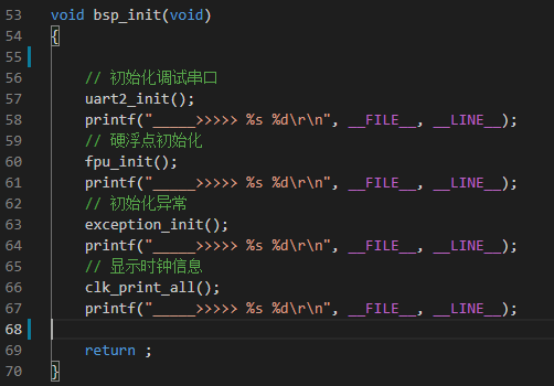Viewport: 554px width, 386px height.
Task: Click the void return type on line 53
Action: [x=67, y=15]
